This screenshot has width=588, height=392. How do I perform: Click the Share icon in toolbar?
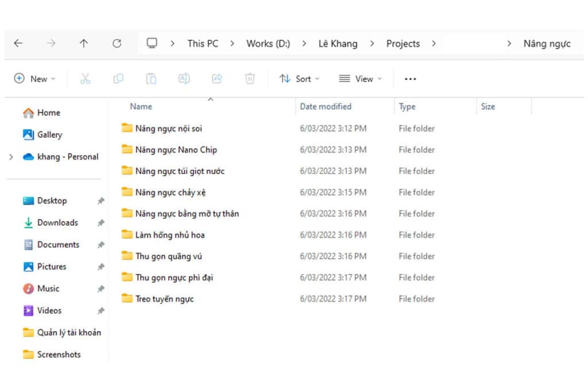(x=216, y=79)
